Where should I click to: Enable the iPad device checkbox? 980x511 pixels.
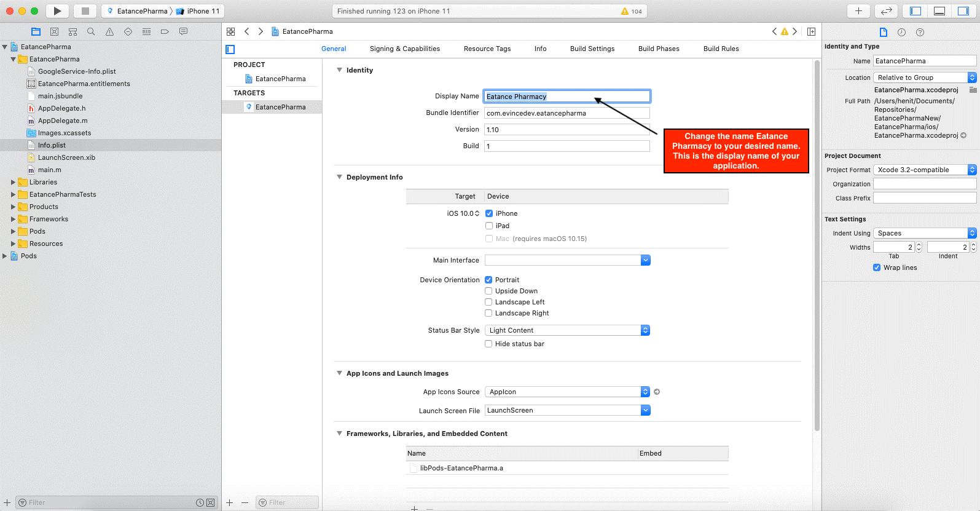pos(489,226)
